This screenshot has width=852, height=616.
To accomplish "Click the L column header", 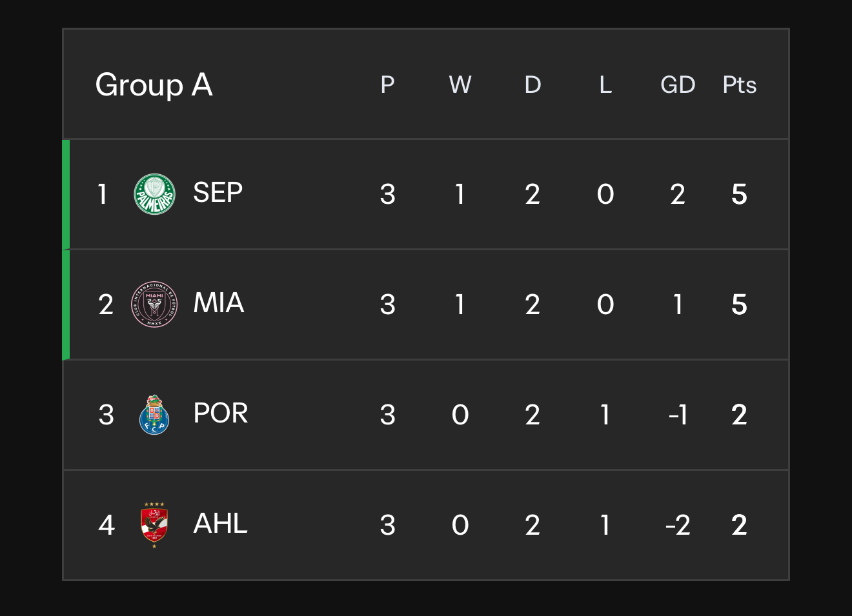I will click(x=605, y=84).
